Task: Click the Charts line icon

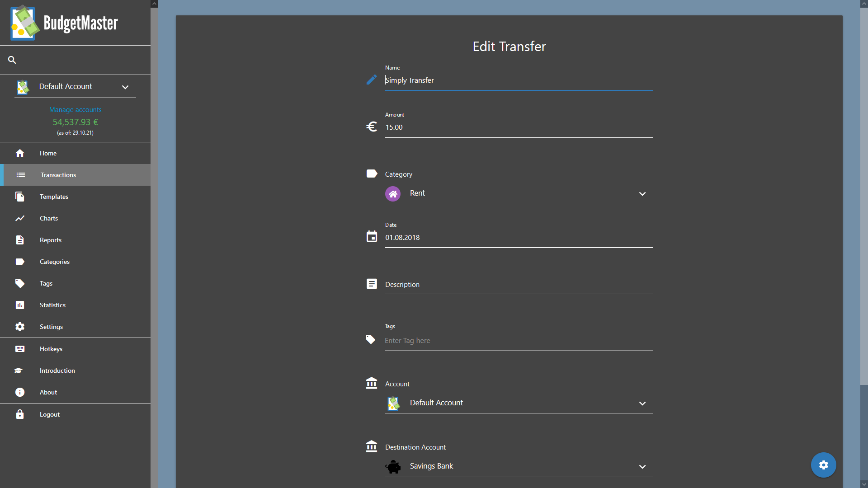Action: (x=20, y=218)
